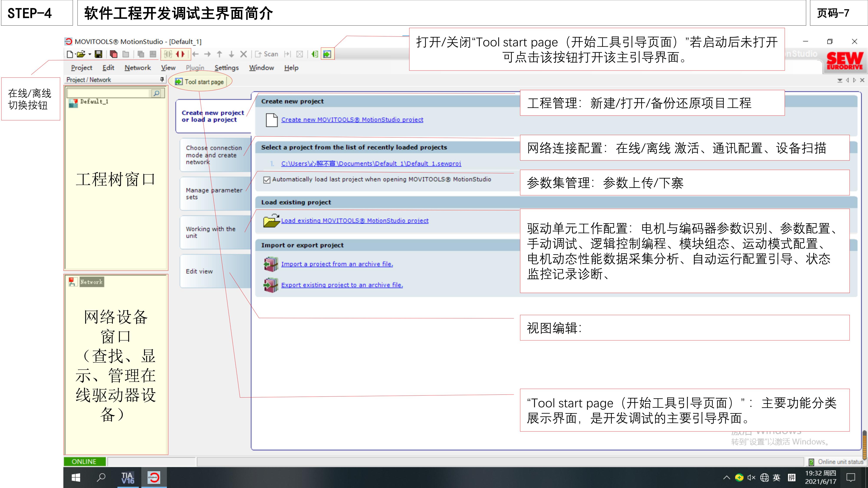Image resolution: width=868 pixels, height=488 pixels.
Task: Open the Network menu
Action: pyautogui.click(x=138, y=67)
